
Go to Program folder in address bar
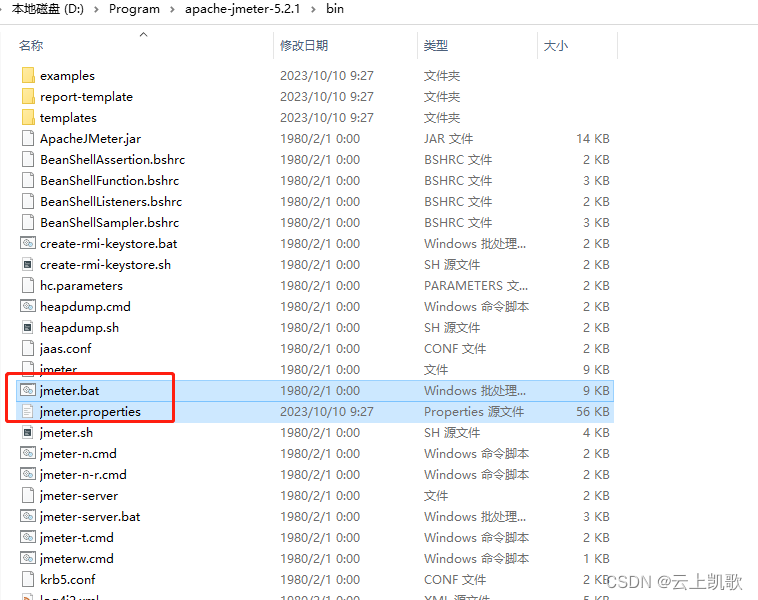pyautogui.click(x=134, y=9)
